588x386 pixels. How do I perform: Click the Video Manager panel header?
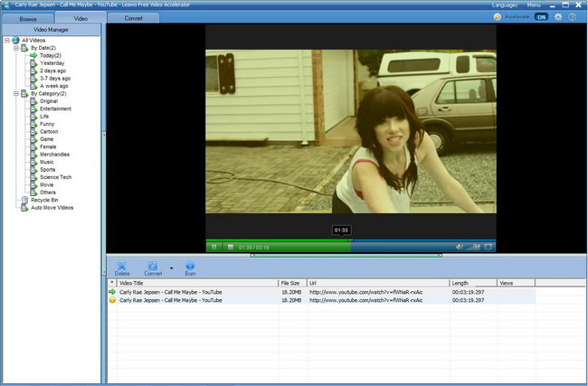pos(52,30)
